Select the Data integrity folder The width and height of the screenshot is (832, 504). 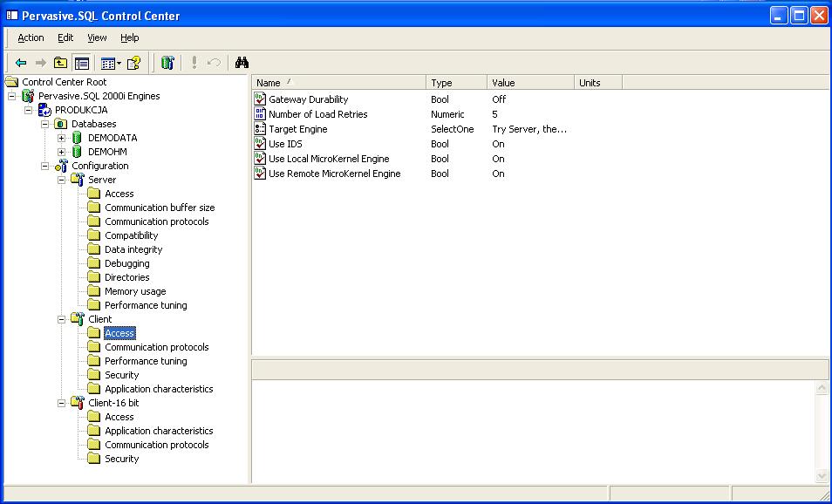(133, 249)
